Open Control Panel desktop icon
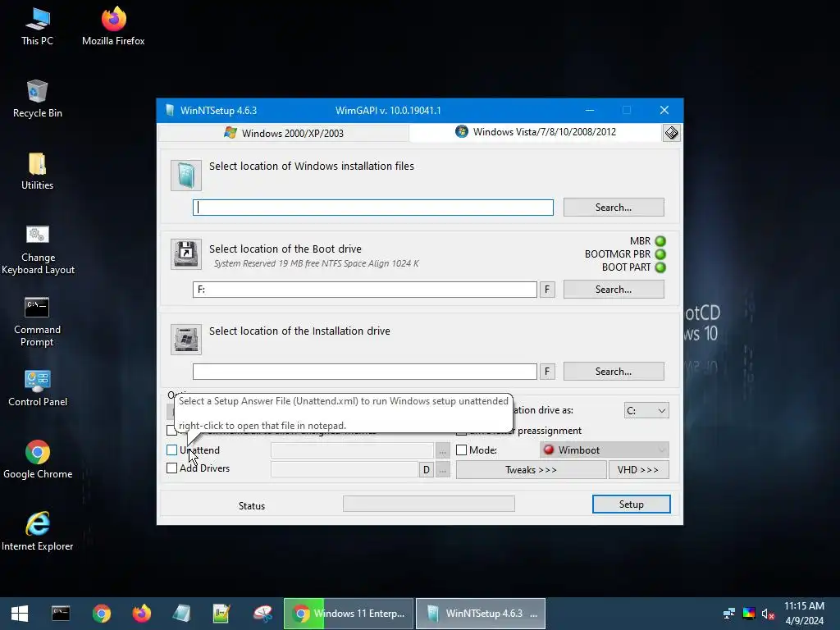840x630 pixels. pos(38,388)
